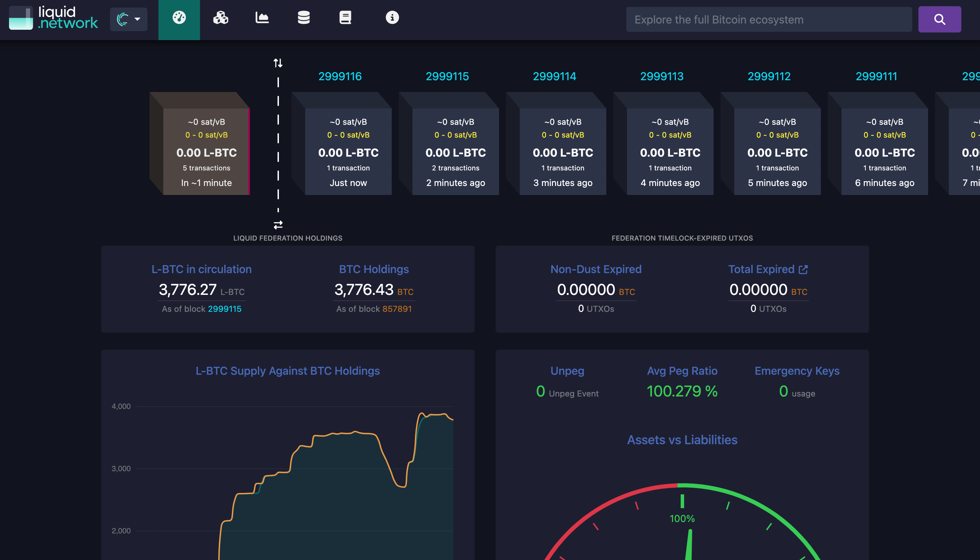Click the liquid.network home logo
This screenshot has height=560, width=980.
coord(54,18)
